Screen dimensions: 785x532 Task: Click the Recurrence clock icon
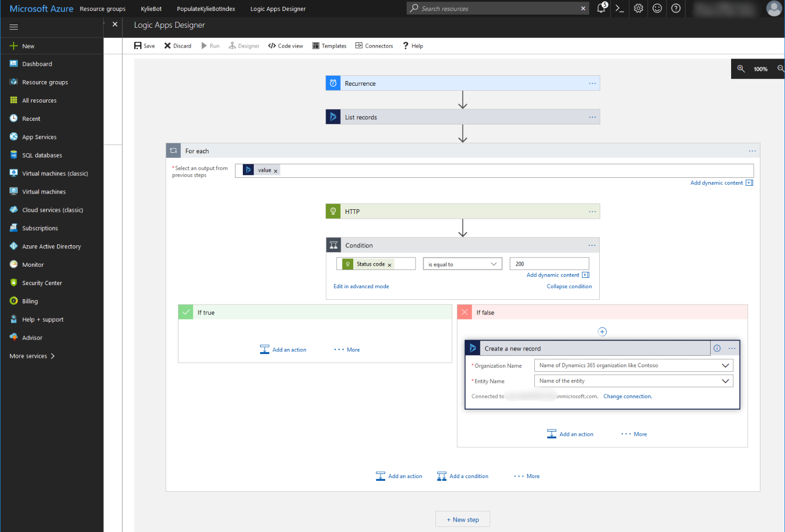[x=333, y=83]
